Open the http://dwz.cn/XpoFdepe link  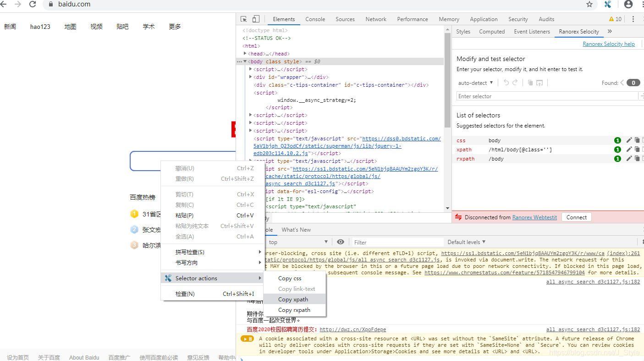pos(352,329)
